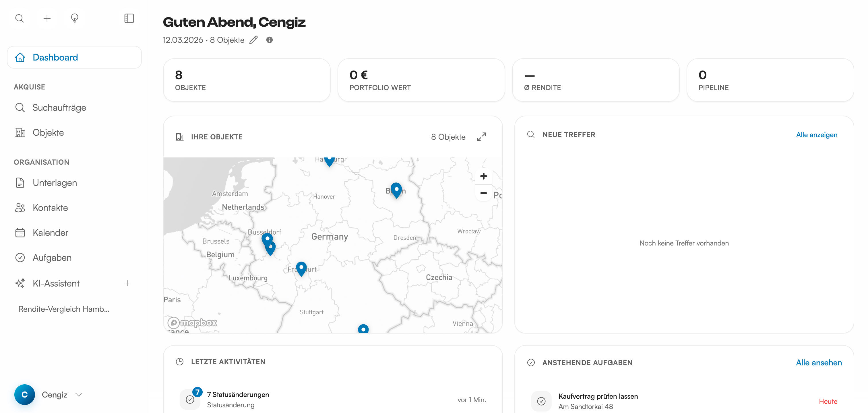This screenshot has height=413, width=868.
Task: Click the info icon next to 8 Objekte
Action: pyautogui.click(x=269, y=40)
